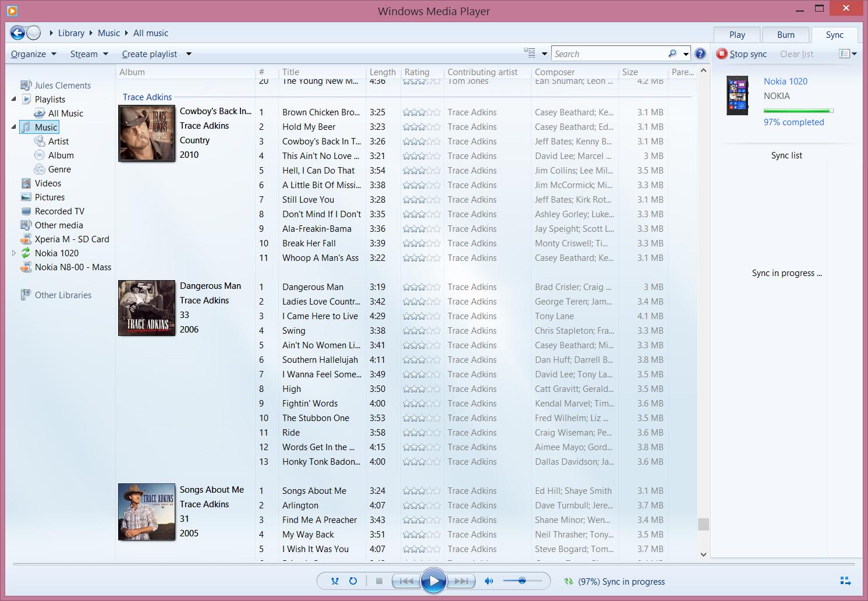Switch to the Burn tab

click(785, 35)
